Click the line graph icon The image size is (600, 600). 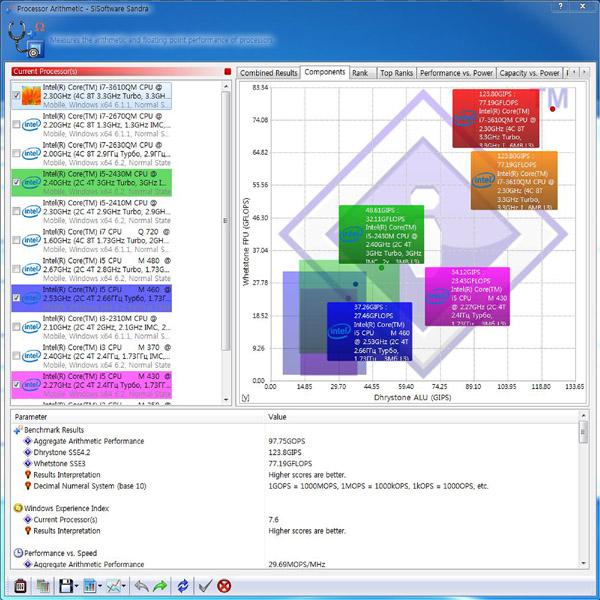pyautogui.click(x=114, y=586)
